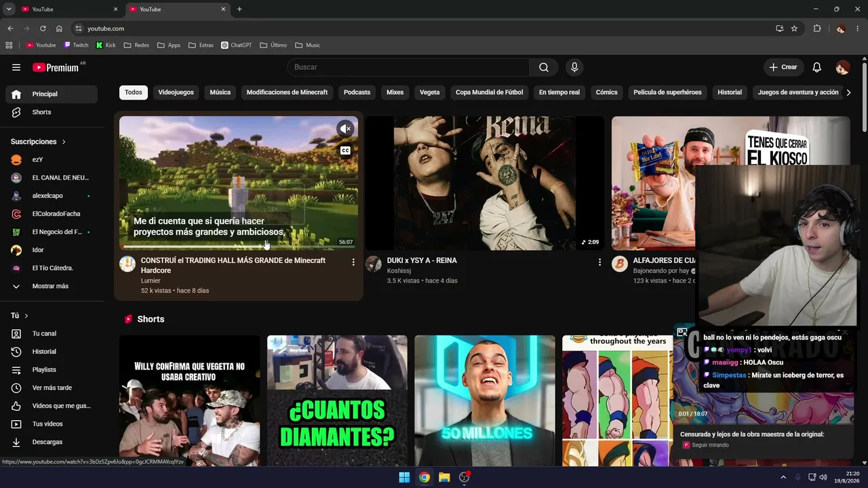
Task: Select the Modificaciones de Minecraft chip
Action: tap(287, 92)
